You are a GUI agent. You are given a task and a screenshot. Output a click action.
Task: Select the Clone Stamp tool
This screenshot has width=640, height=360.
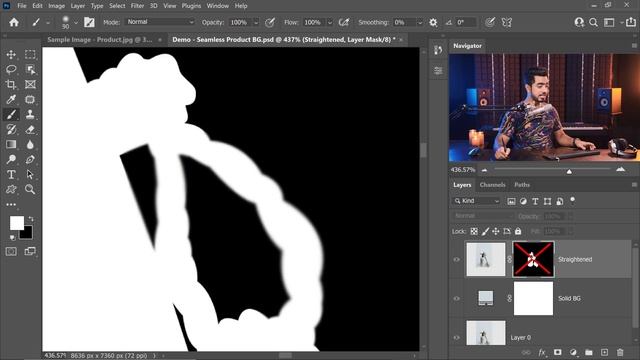(x=30, y=115)
